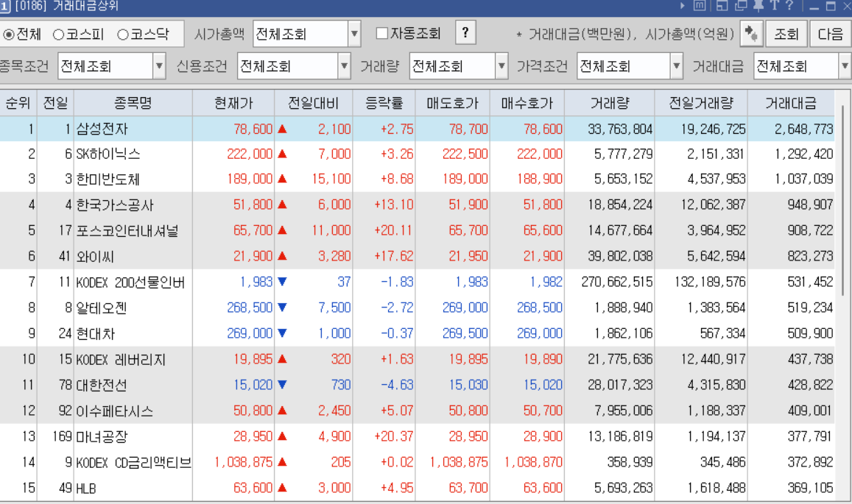The height and width of the screenshot is (504, 852).
Task: Click the 매도호가 column header
Action: coord(453,103)
